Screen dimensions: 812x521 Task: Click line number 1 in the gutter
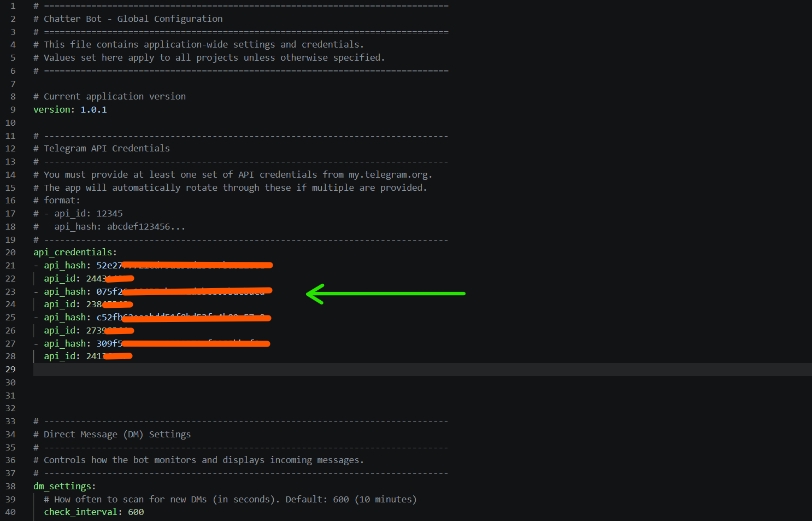click(x=13, y=6)
